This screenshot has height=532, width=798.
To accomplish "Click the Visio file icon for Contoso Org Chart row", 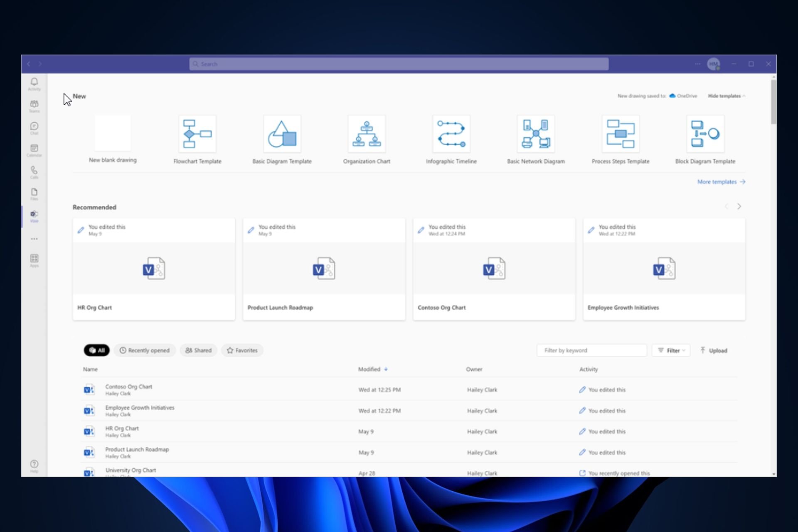I will pos(89,390).
